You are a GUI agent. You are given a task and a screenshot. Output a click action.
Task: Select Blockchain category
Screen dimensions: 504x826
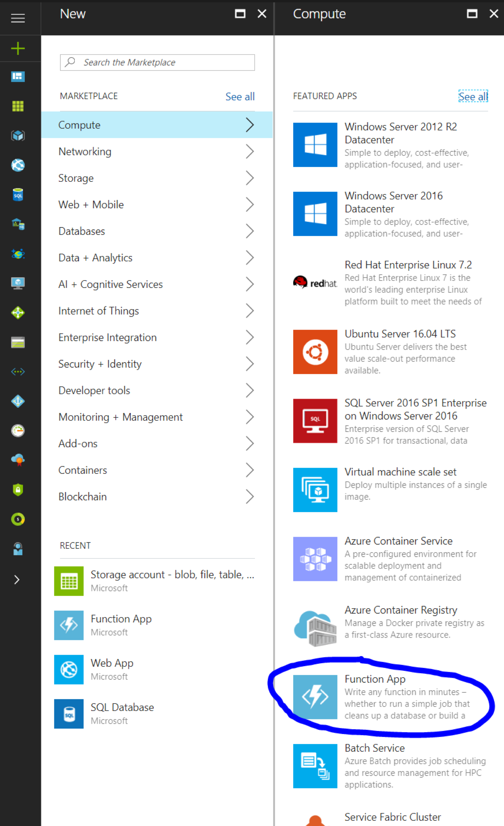click(157, 496)
